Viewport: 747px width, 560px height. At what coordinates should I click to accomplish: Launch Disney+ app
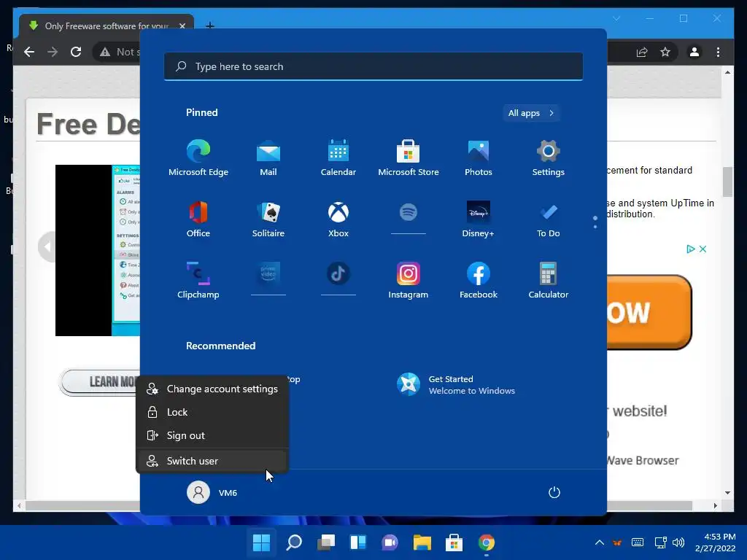479,219
